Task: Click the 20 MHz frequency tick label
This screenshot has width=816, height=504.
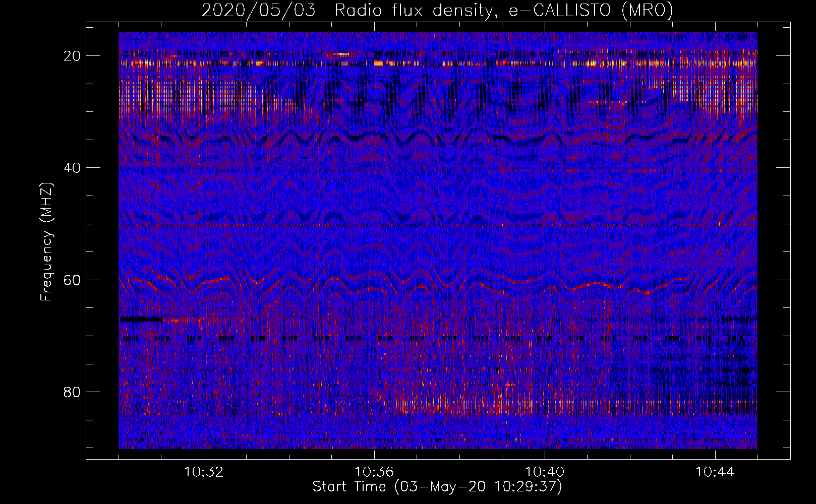Action: coord(72,56)
